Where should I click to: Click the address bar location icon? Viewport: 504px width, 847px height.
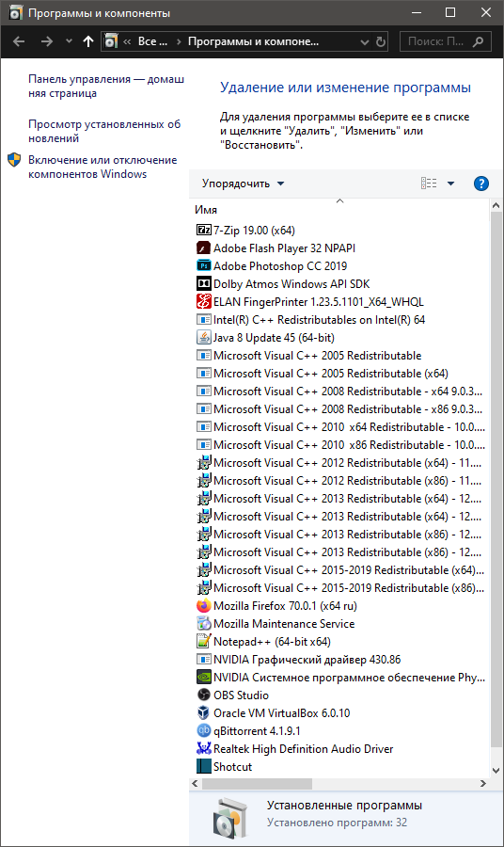tap(111, 41)
